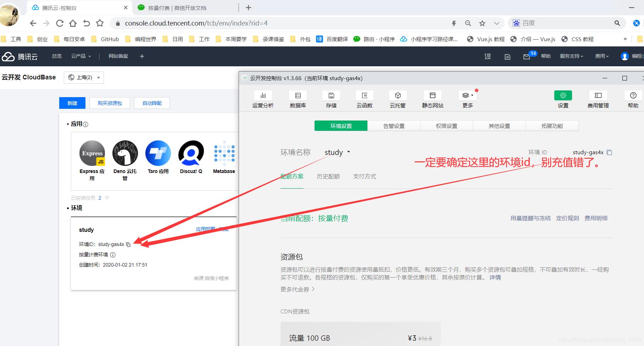Open the 数据库 database tool
The height and width of the screenshot is (346, 644).
298,99
